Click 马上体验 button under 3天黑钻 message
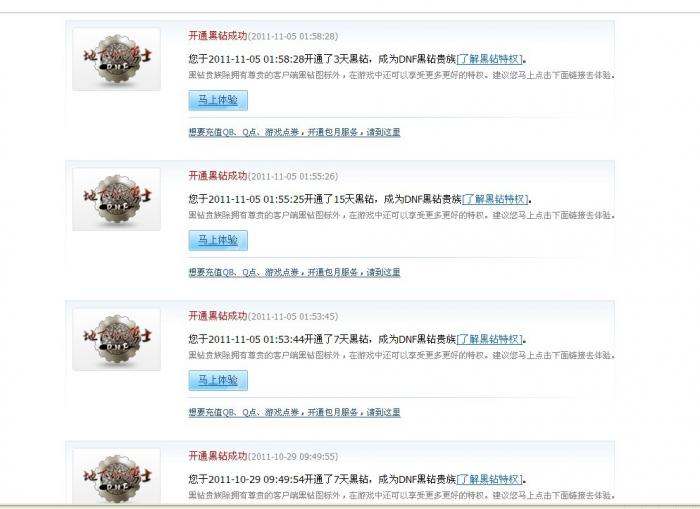 pos(218,100)
